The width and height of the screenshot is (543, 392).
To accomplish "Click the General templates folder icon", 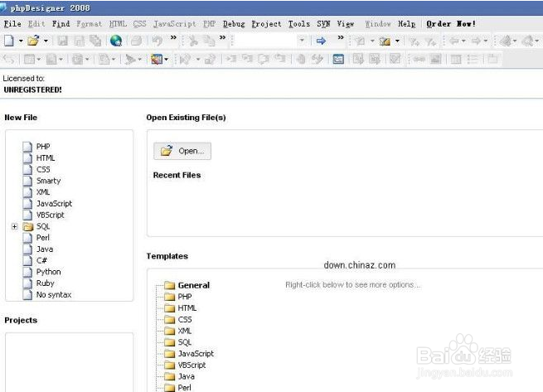I will [169, 285].
